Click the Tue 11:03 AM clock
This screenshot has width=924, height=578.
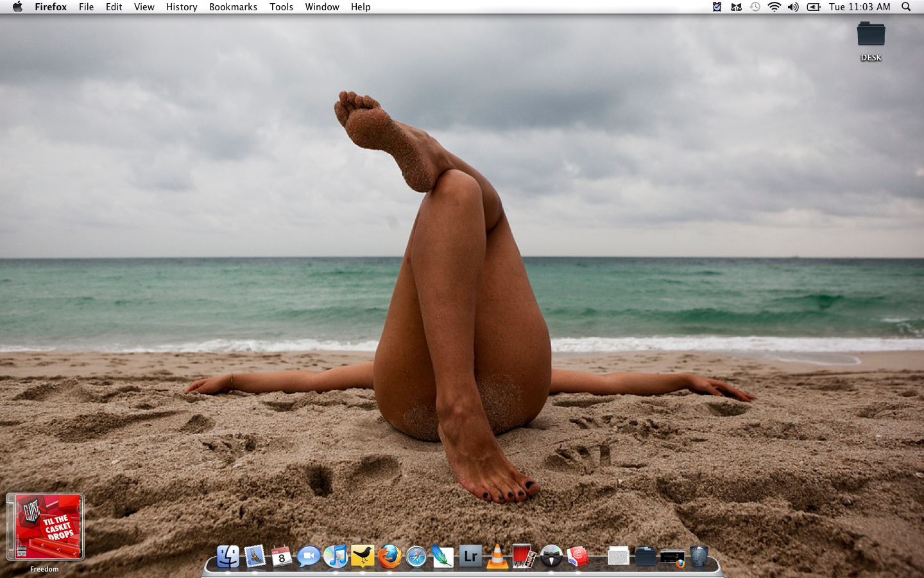[x=859, y=7]
